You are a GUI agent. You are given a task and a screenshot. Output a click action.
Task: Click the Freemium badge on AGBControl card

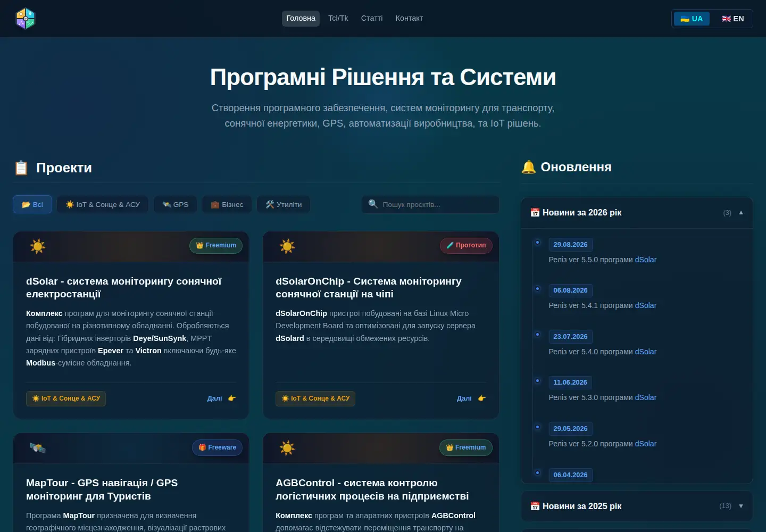(466, 447)
